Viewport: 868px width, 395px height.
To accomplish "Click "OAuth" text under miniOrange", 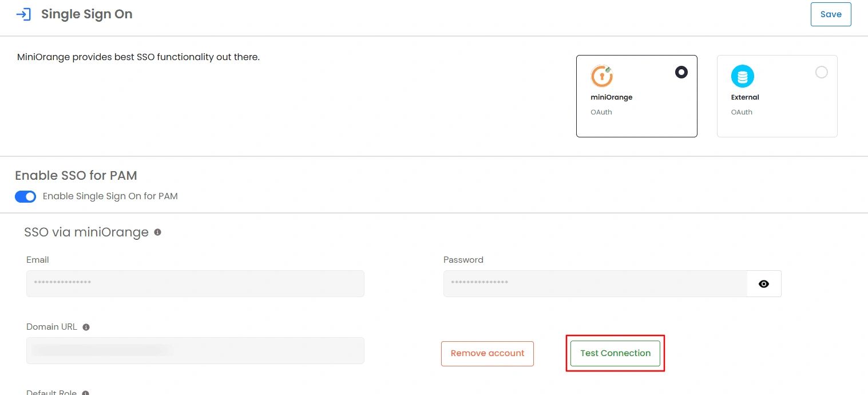I will point(601,112).
